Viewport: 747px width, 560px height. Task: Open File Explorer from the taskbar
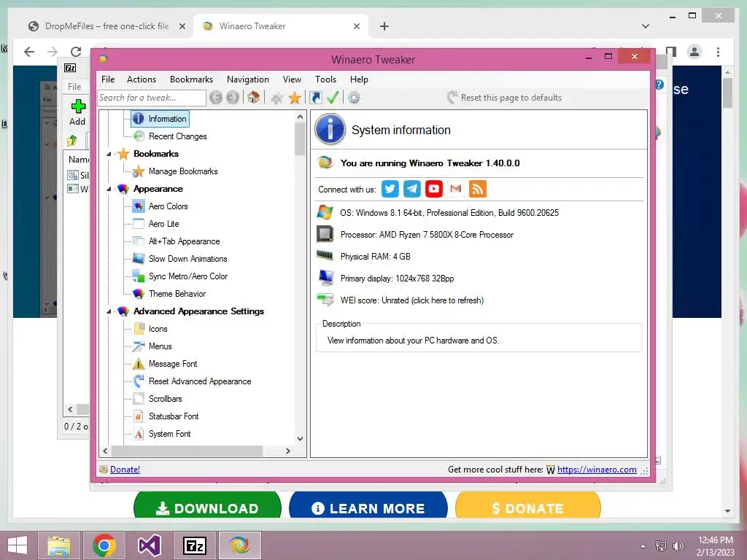58,545
